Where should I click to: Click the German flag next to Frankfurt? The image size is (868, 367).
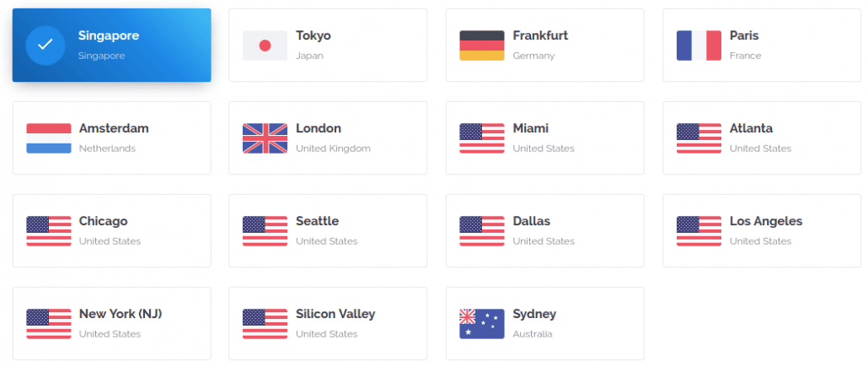[x=481, y=46]
